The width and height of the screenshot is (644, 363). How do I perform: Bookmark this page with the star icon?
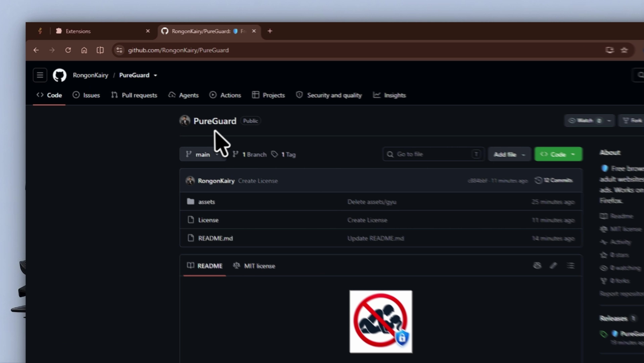624,50
